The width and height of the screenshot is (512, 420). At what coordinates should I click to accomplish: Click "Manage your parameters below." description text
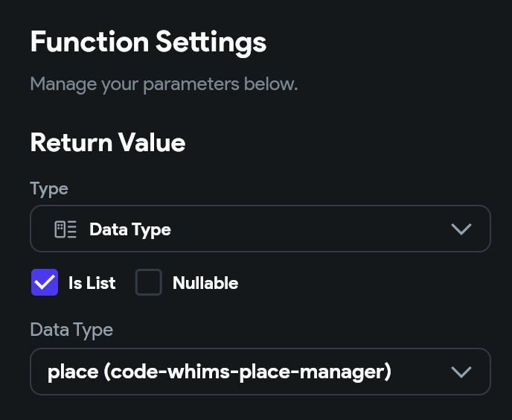pyautogui.click(x=164, y=83)
